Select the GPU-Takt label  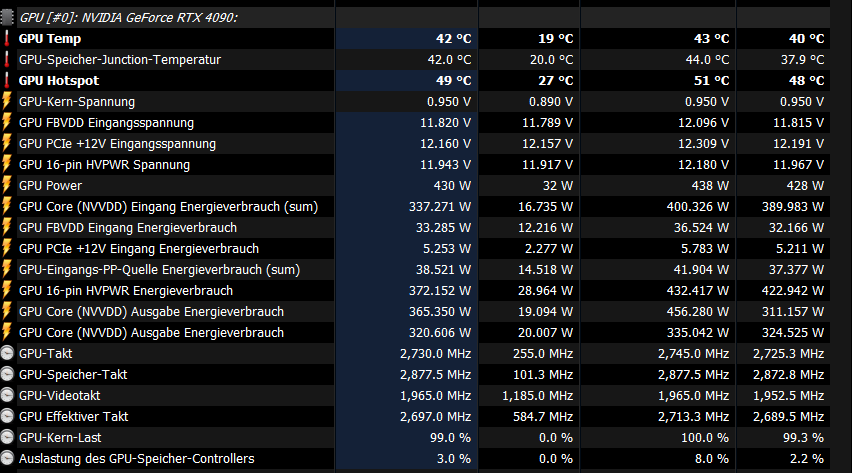point(46,354)
